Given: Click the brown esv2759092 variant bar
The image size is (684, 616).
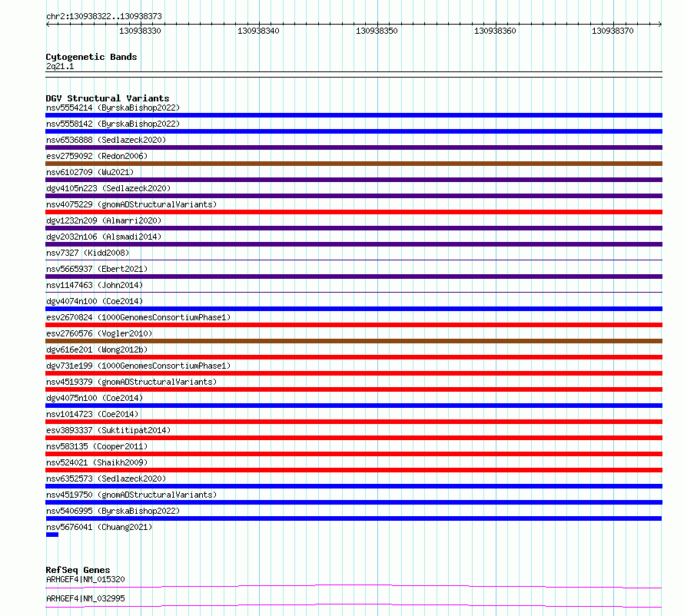Looking at the screenshot, I should pyautogui.click(x=354, y=164).
